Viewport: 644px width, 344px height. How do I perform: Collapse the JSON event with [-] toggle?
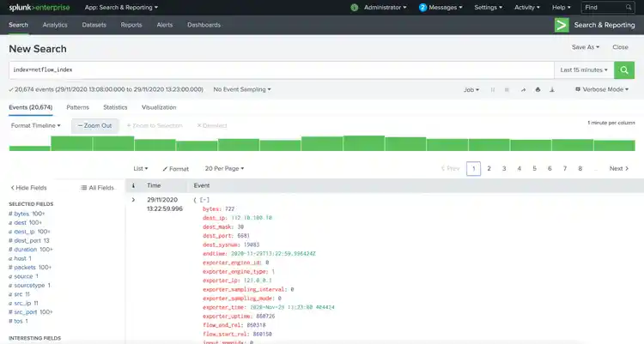click(203, 200)
